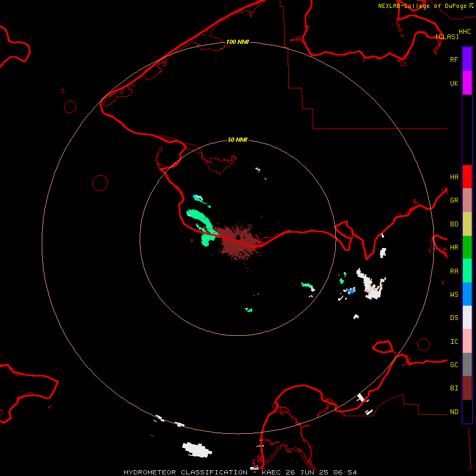This screenshot has height=476, width=476.
Task: Click the HHC product label
Action: (x=465, y=32)
